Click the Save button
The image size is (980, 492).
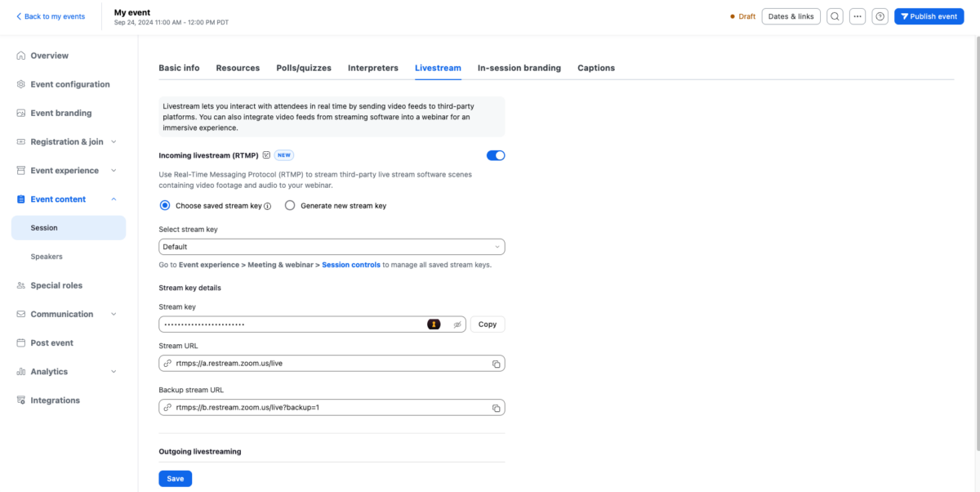click(x=175, y=478)
